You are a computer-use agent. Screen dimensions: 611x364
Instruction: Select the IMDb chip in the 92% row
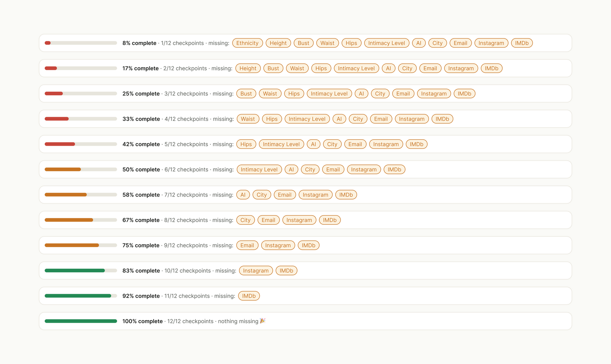[249, 296]
